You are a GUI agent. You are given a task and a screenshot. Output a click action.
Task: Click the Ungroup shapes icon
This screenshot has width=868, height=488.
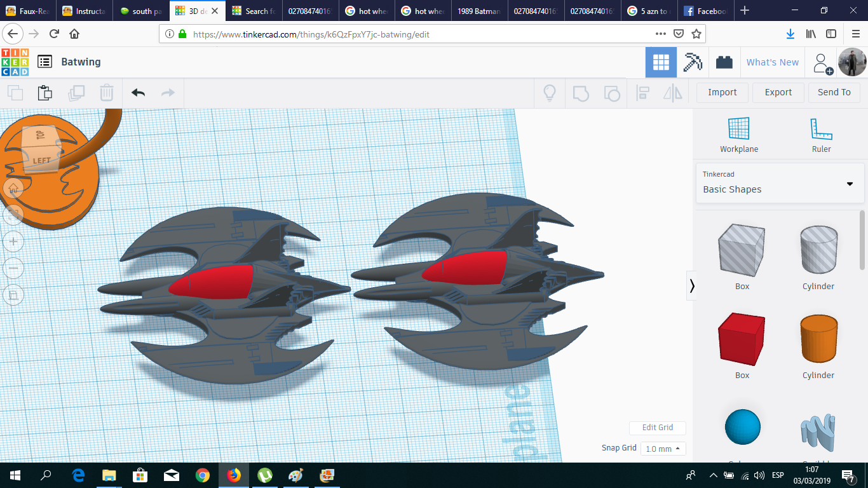611,93
